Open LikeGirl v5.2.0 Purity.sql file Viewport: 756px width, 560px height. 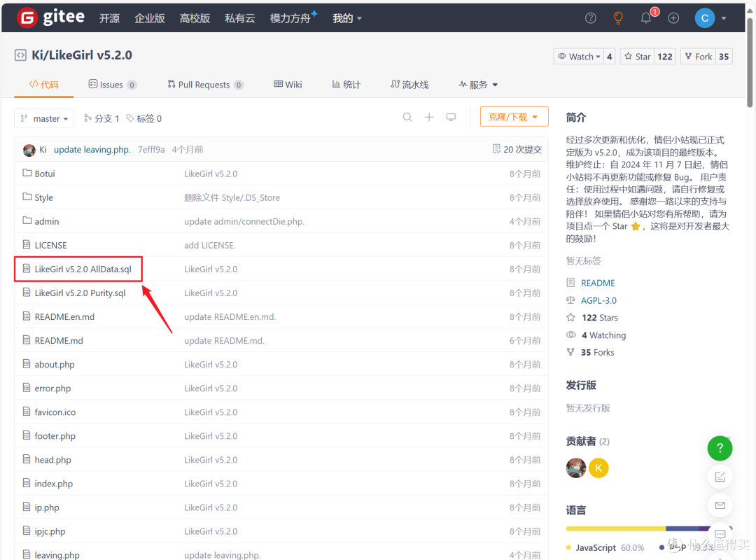pyautogui.click(x=80, y=293)
